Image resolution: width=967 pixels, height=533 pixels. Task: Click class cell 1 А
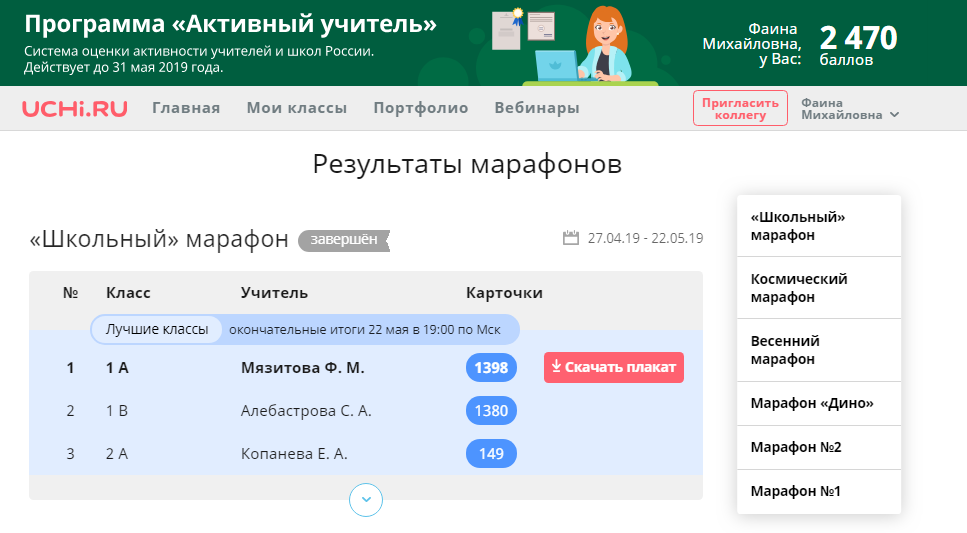coord(117,368)
